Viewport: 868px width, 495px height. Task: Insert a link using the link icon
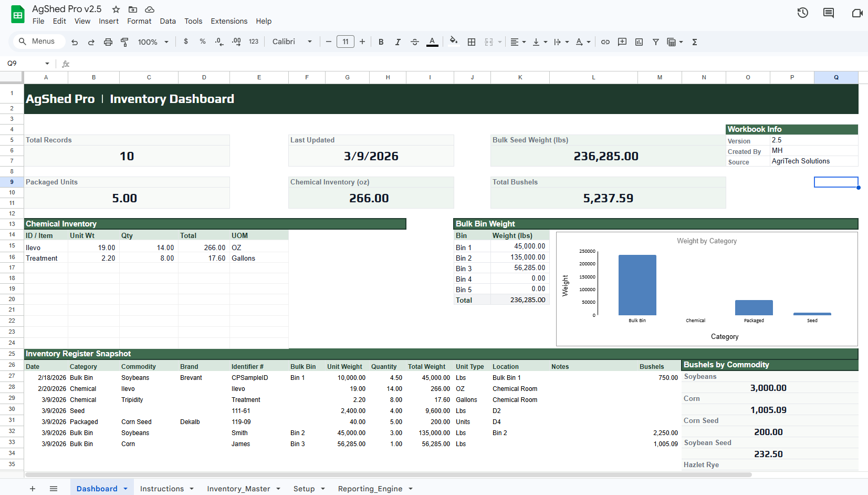[605, 42]
